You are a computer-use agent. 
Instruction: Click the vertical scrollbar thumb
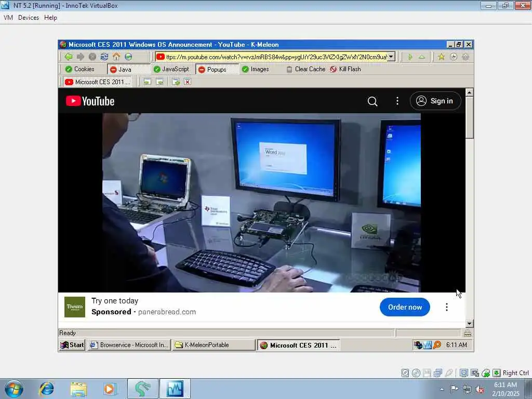[x=469, y=117]
